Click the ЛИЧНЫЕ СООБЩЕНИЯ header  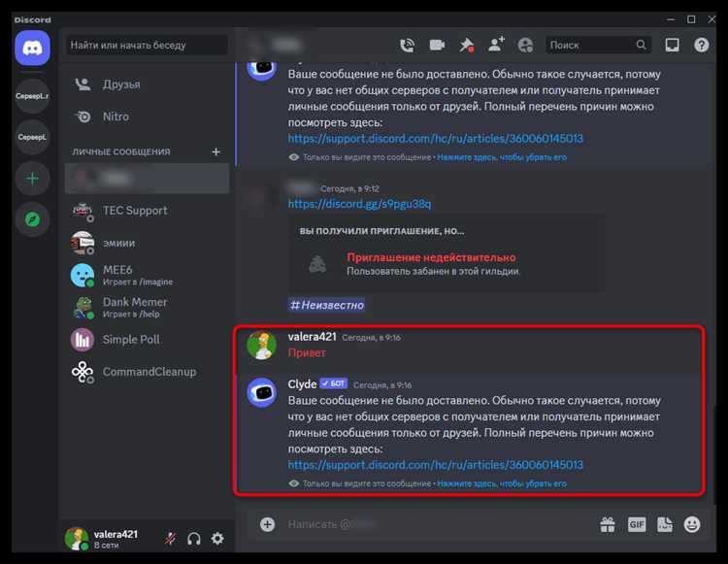121,151
